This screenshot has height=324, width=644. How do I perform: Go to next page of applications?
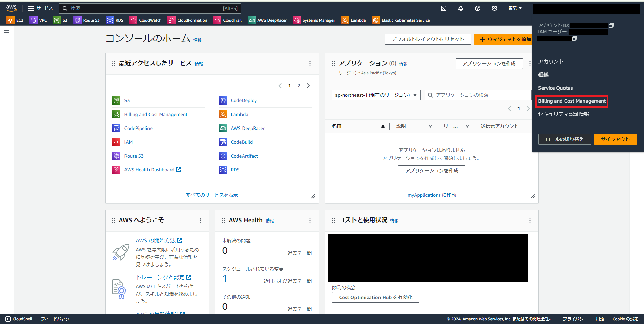click(x=528, y=109)
